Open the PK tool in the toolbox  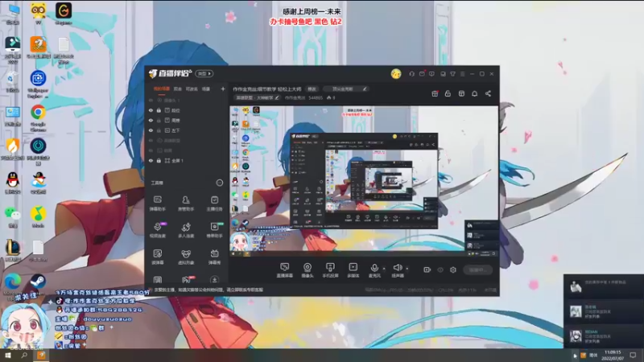pos(187,280)
